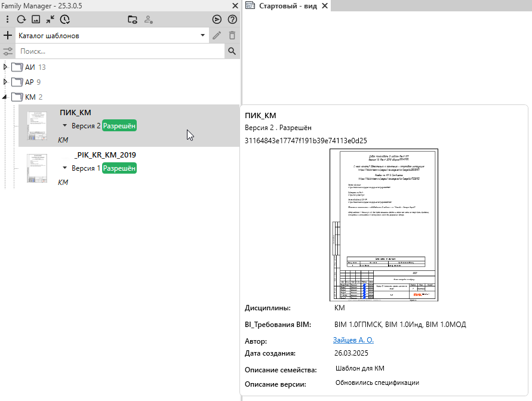Click the hash 31164843e17747f191b39e74113e0d25
The width and height of the screenshot is (532, 401).
[306, 141]
